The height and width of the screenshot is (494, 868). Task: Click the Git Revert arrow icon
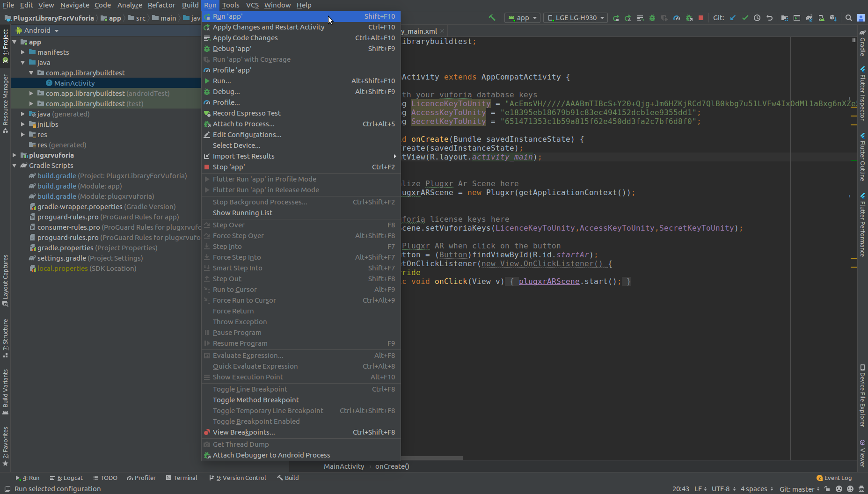coord(769,18)
